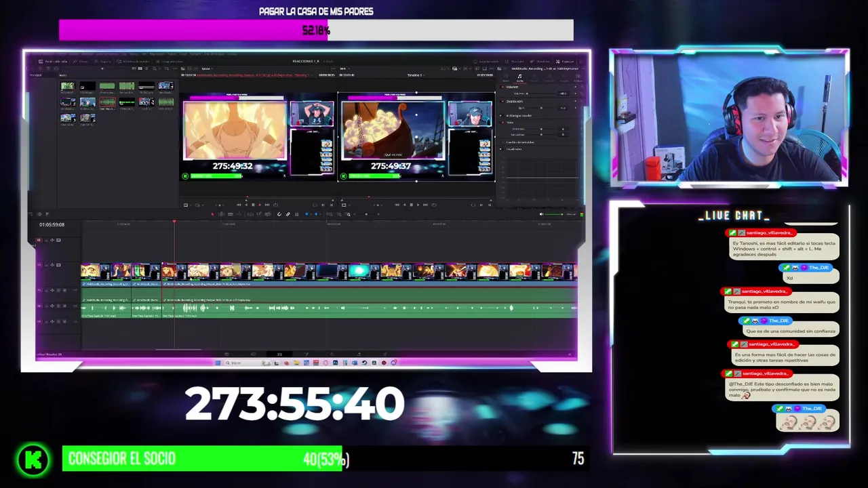The width and height of the screenshot is (868, 488).
Task: Mute audio track A2
Action: pos(64,306)
